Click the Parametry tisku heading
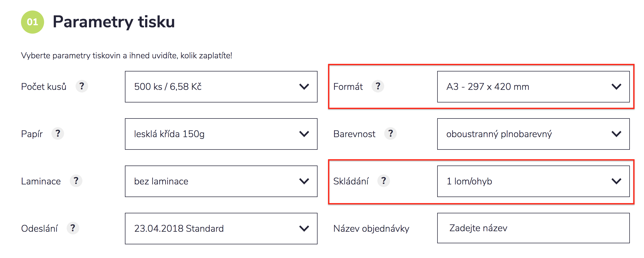The image size is (644, 258). pos(114,22)
